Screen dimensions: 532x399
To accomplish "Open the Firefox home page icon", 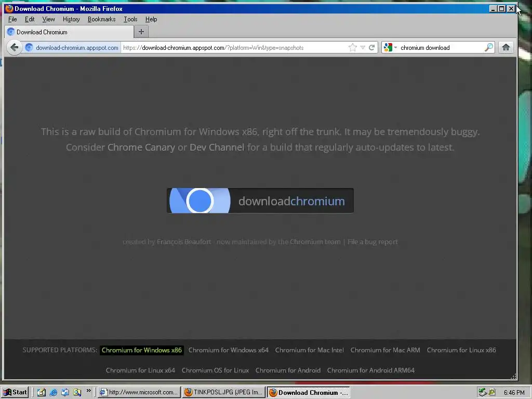I will click(x=506, y=47).
